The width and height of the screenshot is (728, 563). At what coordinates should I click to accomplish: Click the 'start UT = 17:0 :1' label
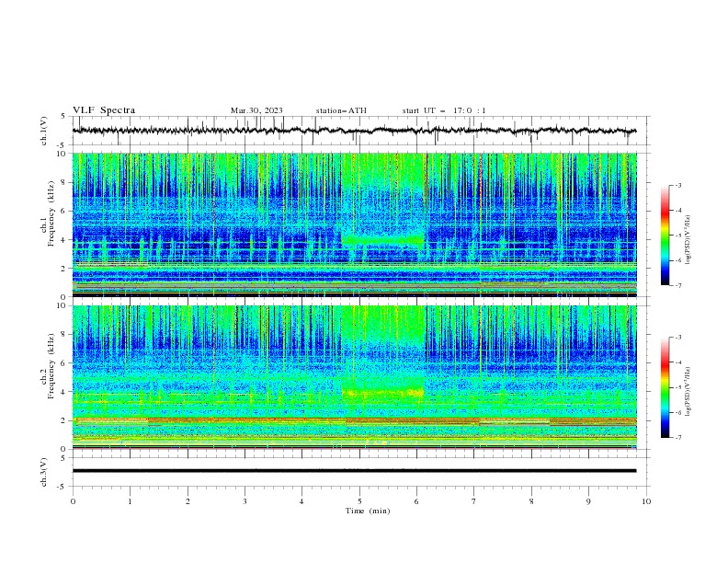point(444,110)
